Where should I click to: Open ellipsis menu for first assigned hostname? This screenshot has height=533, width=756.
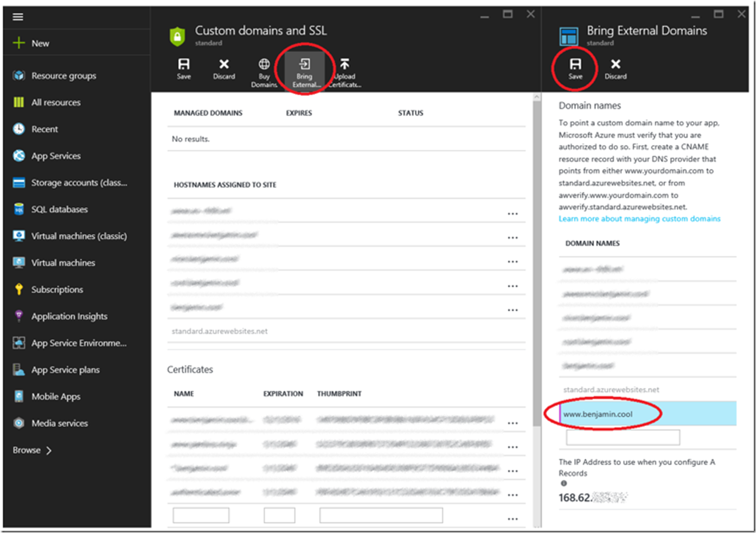(512, 214)
